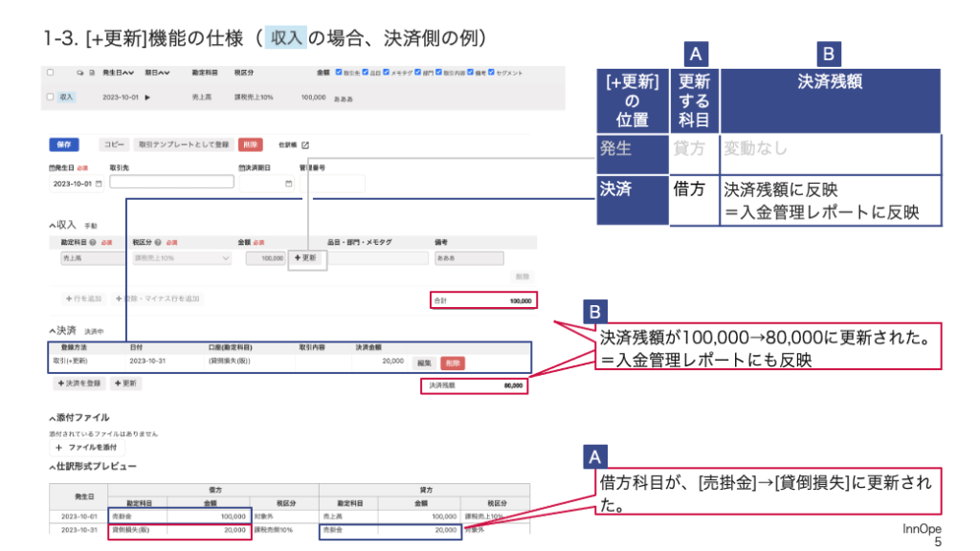Click the blue 保存 button
Viewport: 980px width, 551px height.
point(64,145)
